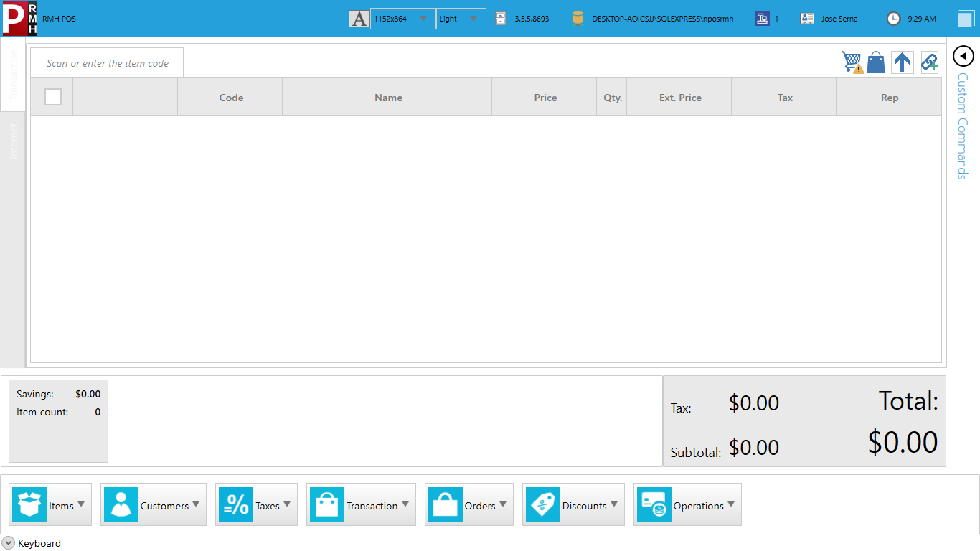Click the register number icon
Image resolution: width=980 pixels, height=551 pixels.
point(762,19)
